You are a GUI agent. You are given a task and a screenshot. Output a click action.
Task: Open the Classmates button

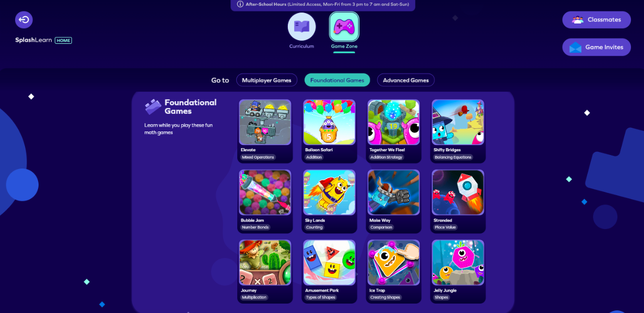[597, 20]
